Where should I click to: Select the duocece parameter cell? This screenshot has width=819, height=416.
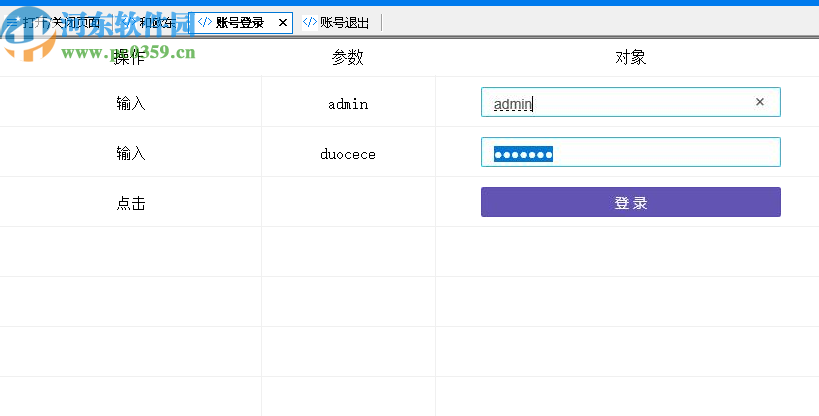click(x=348, y=154)
